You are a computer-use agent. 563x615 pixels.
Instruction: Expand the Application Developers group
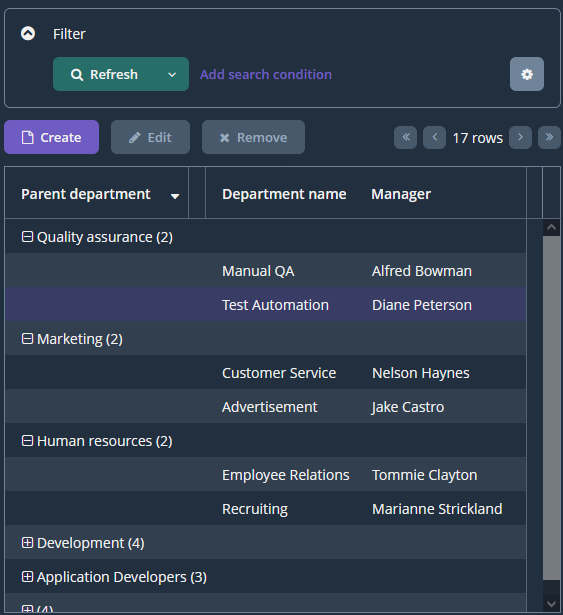point(27,577)
